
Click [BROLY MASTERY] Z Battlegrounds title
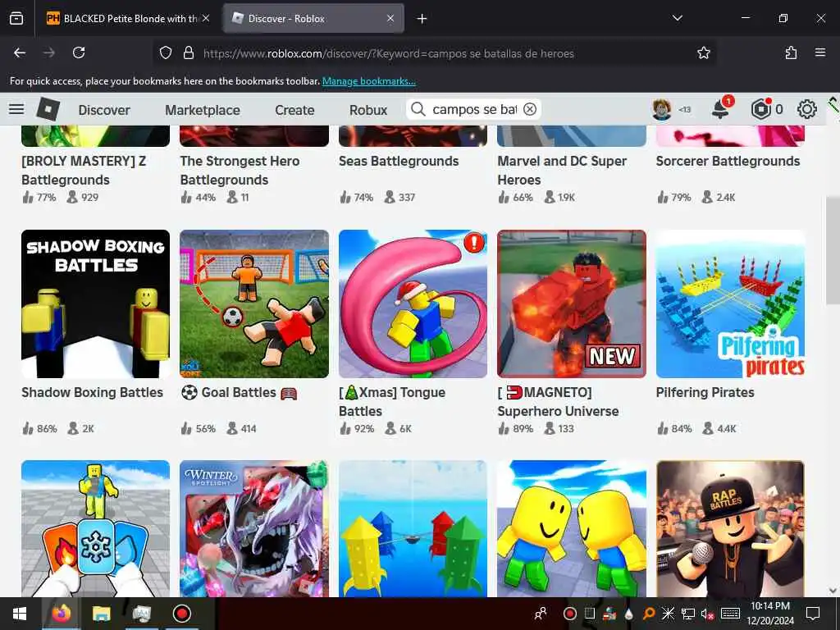(84, 171)
